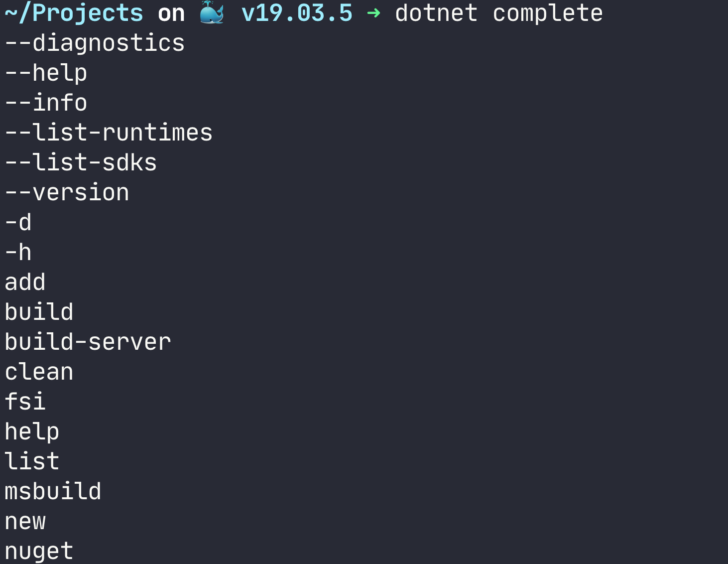Screen dimensions: 728x564
Task: Select the --list-sdks output line
Action: coord(81,163)
